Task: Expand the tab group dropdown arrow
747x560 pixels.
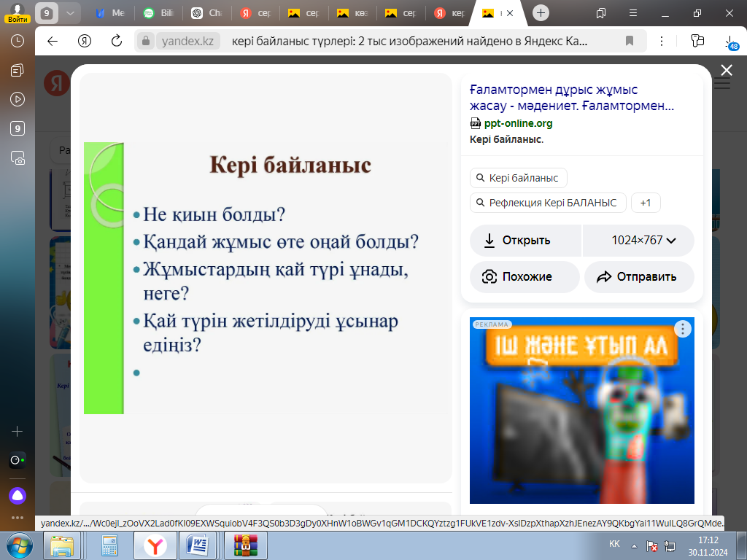Action: tap(69, 13)
